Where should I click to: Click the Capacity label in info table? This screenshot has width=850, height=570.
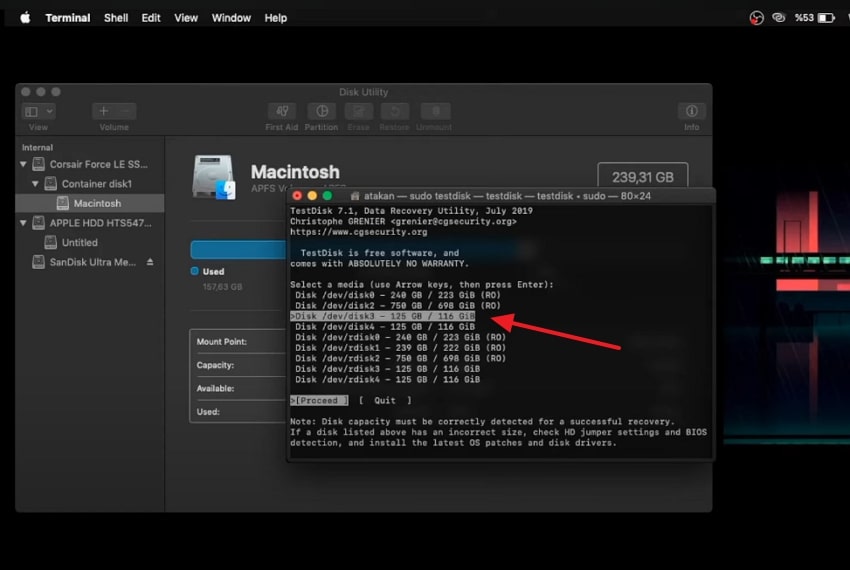(215, 365)
